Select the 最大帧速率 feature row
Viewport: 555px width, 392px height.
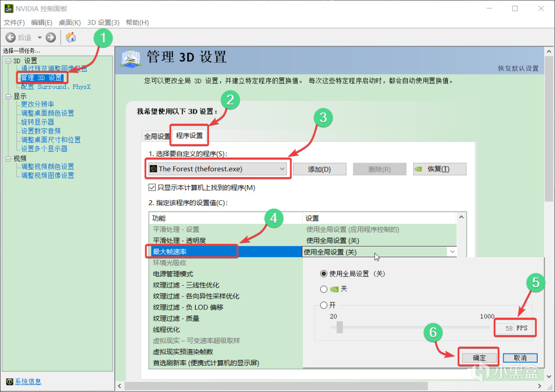[x=225, y=252]
